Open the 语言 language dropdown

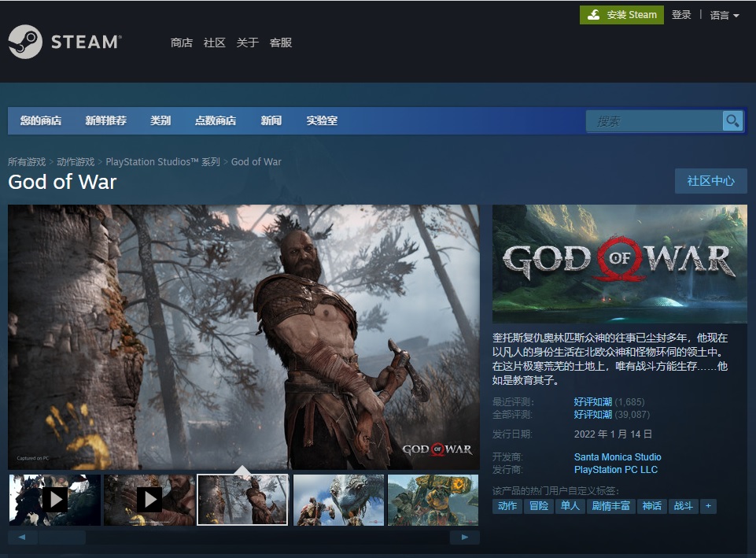tap(725, 16)
